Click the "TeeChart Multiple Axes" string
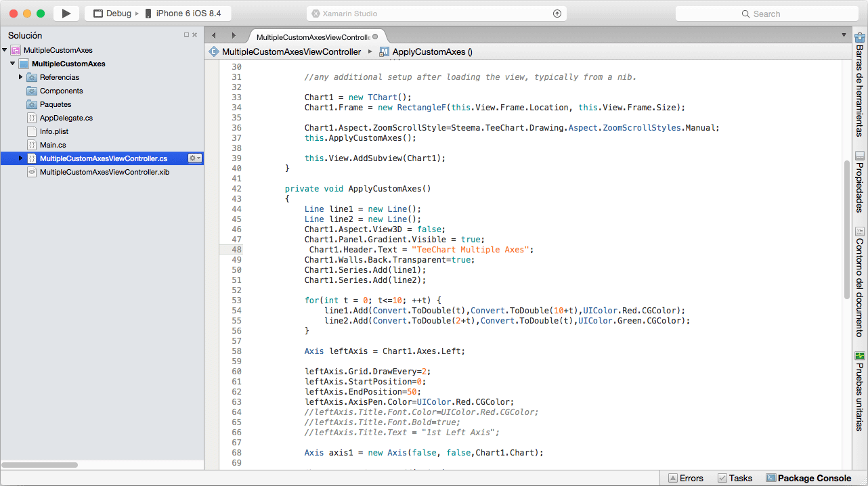 [x=472, y=250]
